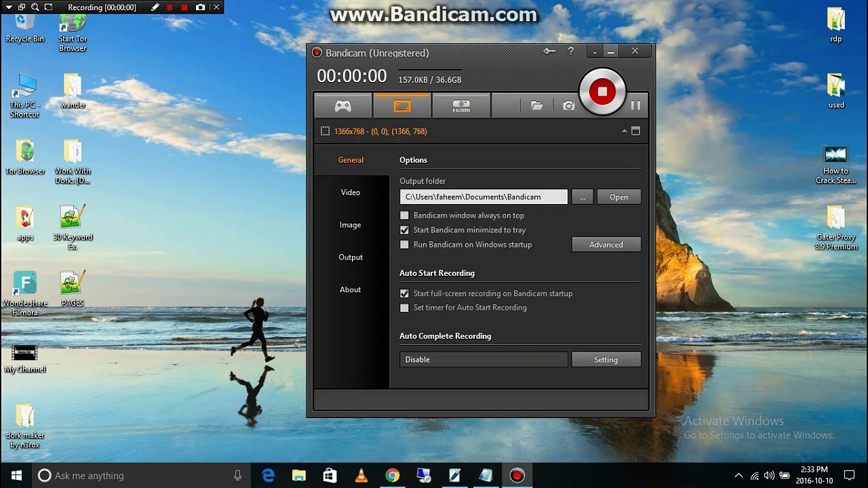Click the Auto Complete Recording Disable field
Image resolution: width=868 pixels, height=488 pixels.
click(484, 360)
